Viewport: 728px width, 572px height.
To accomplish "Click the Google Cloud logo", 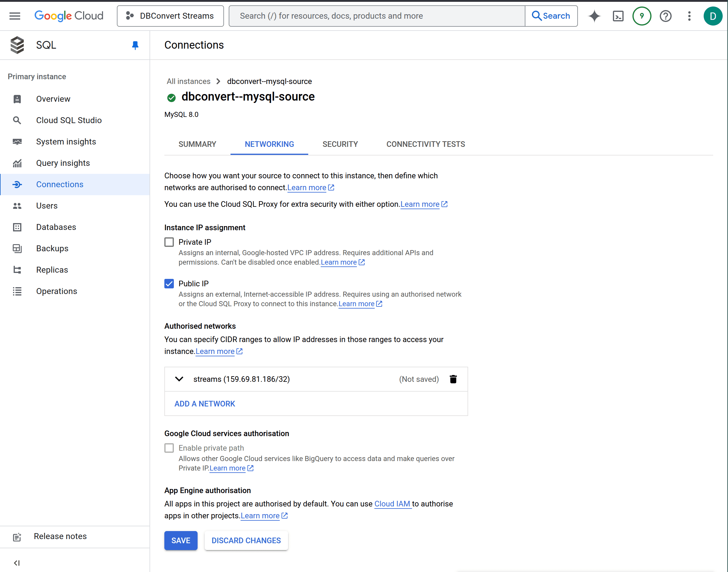I will 69,16.
